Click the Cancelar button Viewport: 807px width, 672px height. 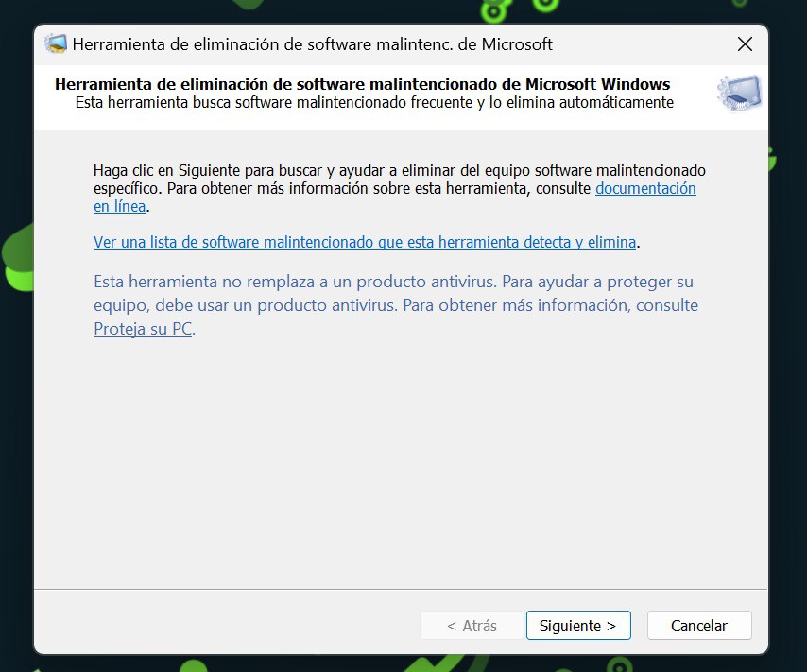point(699,625)
